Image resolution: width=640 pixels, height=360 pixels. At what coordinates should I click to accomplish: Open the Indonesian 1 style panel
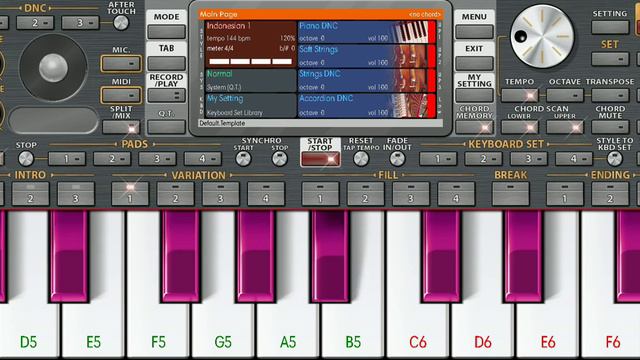tap(250, 44)
